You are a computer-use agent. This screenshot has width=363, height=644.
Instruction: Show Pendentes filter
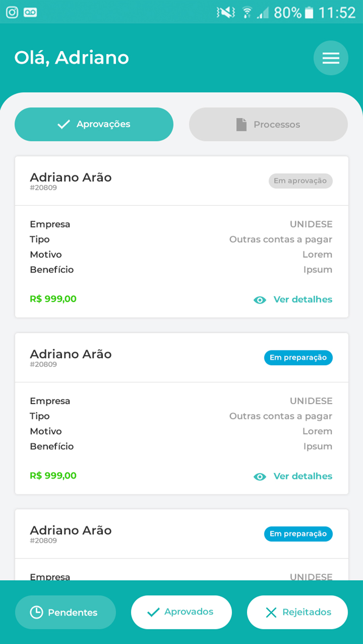pos(65,612)
